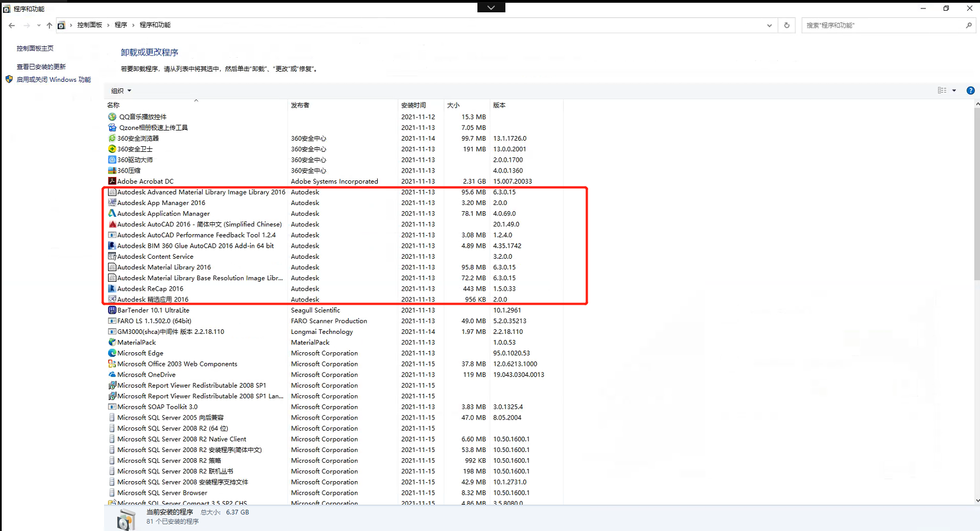Open the 控制面板主页 link
The height and width of the screenshot is (531, 980).
coord(35,49)
